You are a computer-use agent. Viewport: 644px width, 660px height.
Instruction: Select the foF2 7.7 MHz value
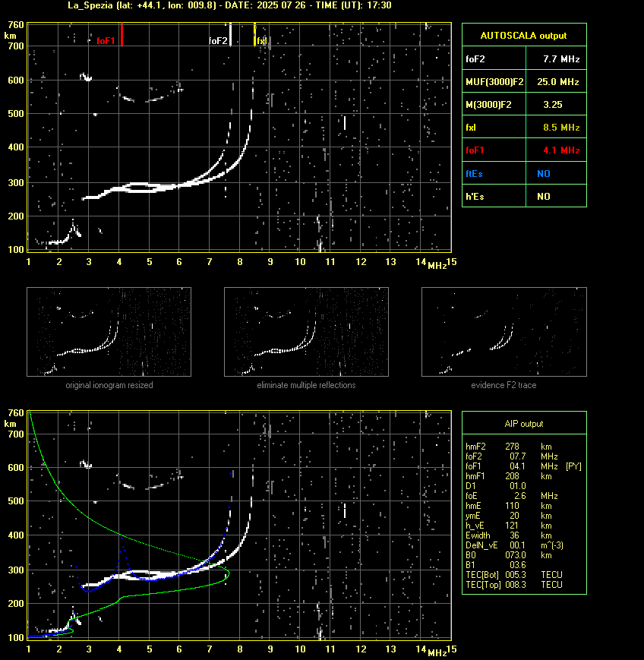pyautogui.click(x=561, y=59)
